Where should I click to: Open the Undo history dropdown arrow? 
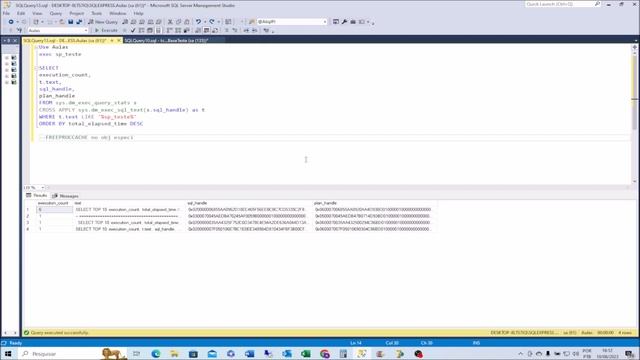(204, 22)
